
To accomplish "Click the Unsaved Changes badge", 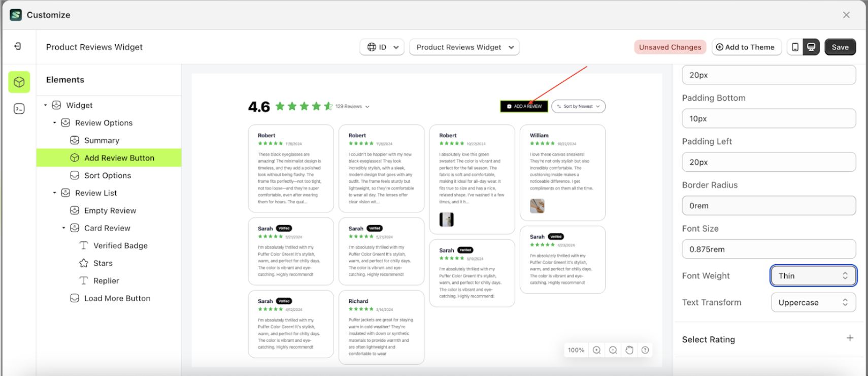I will (x=670, y=47).
